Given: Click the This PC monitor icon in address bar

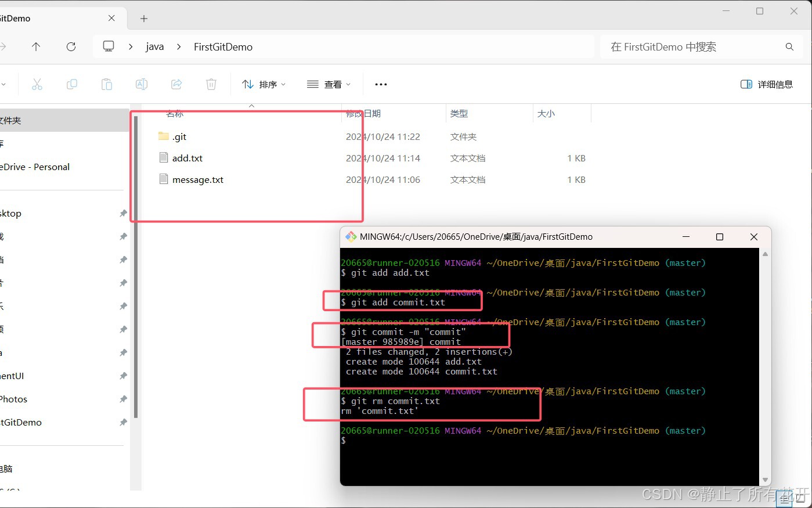Looking at the screenshot, I should pyautogui.click(x=109, y=46).
